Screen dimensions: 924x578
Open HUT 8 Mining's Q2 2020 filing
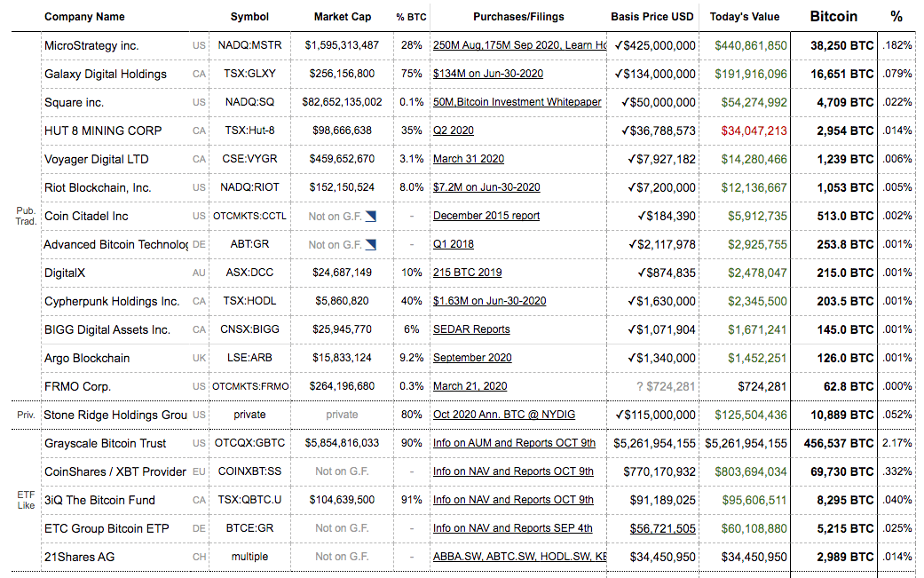[453, 131]
